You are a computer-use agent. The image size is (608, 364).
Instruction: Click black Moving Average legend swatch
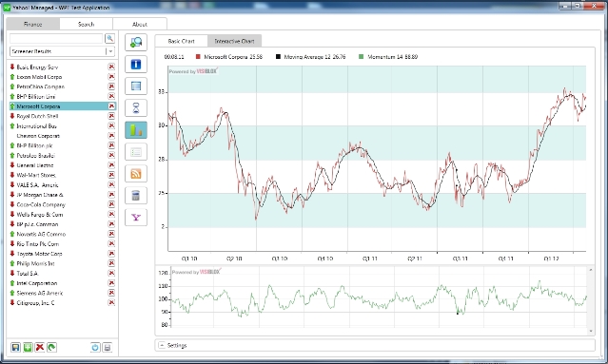point(278,56)
